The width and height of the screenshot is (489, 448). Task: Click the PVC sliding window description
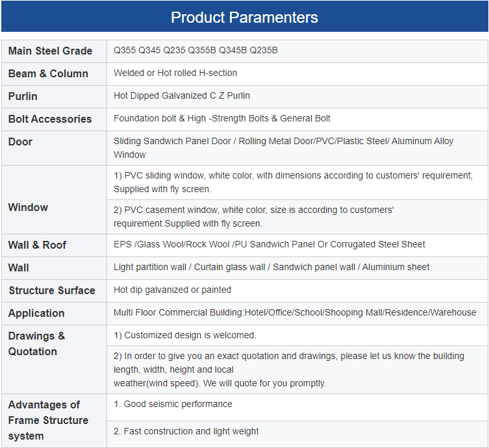click(x=292, y=182)
